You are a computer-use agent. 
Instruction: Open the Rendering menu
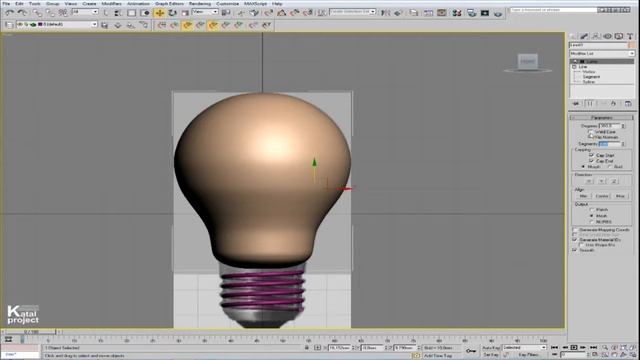pyautogui.click(x=200, y=4)
